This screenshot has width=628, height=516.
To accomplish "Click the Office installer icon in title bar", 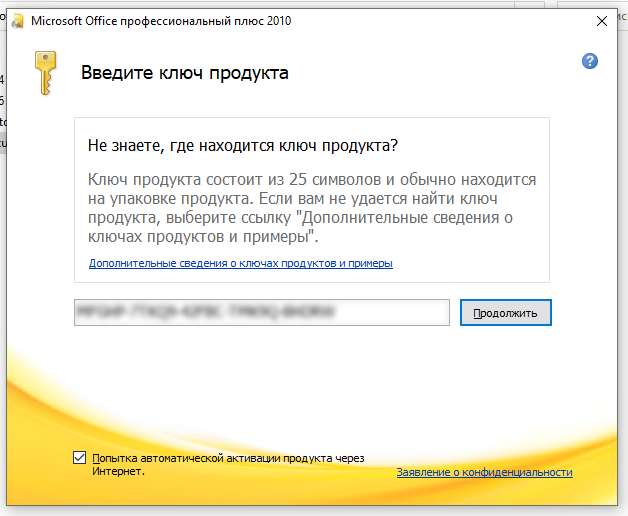I will 18,21.
